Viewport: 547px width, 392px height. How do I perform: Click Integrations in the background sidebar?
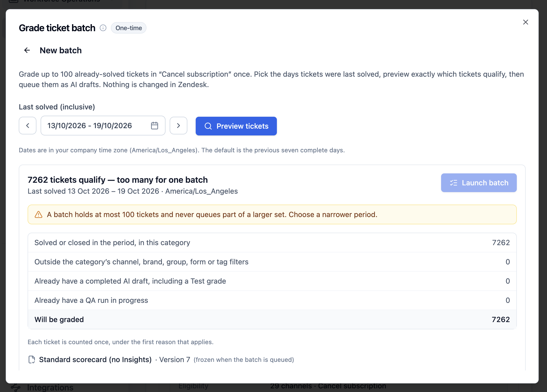[x=50, y=387]
